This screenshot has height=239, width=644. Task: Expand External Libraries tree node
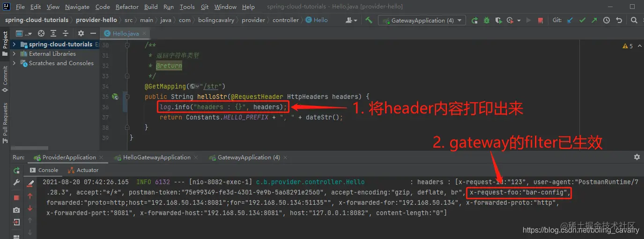tap(14, 54)
